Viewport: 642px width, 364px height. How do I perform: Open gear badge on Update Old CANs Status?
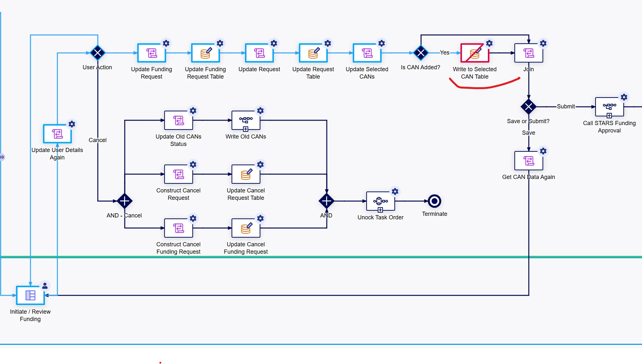tap(193, 111)
